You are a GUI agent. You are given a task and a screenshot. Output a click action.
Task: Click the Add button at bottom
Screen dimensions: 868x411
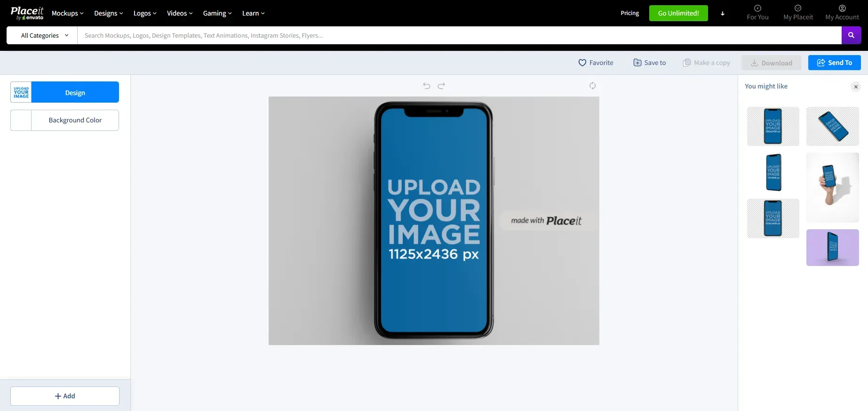(x=65, y=396)
